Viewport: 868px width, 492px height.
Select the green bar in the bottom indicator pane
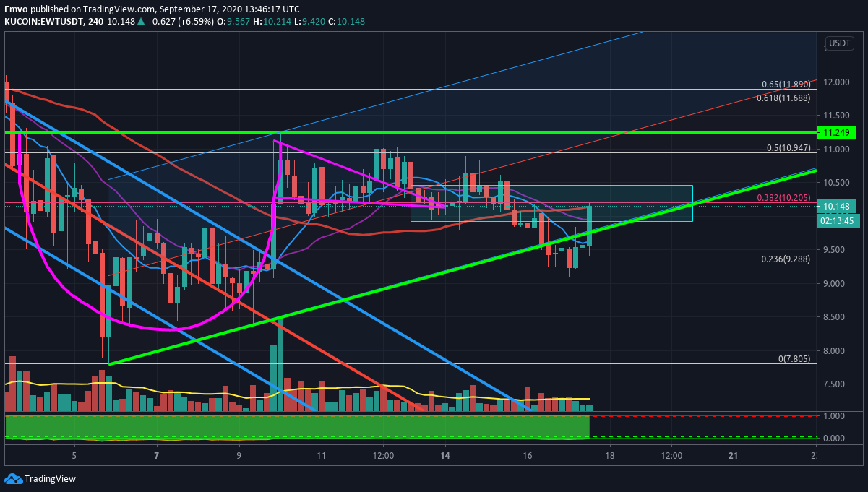point(297,427)
